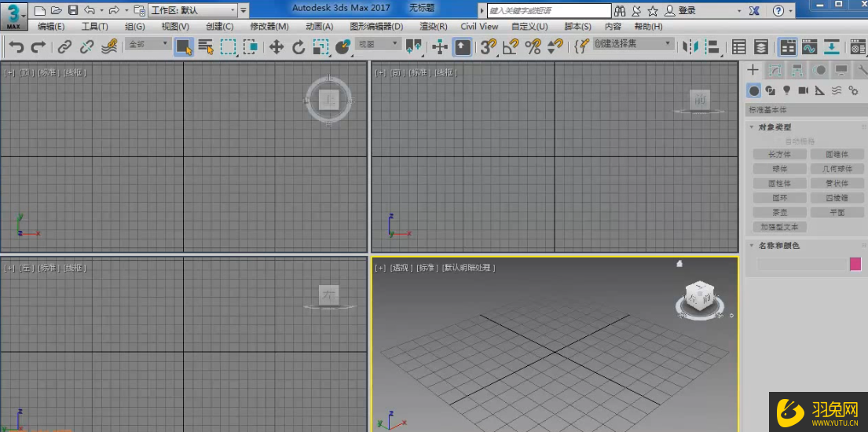Click the Select Object arrow tool

184,47
